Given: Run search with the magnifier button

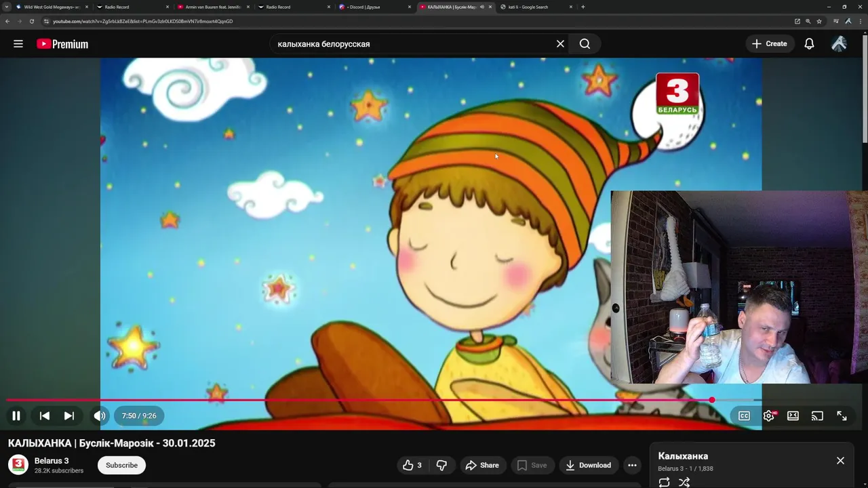Looking at the screenshot, I should 585,44.
